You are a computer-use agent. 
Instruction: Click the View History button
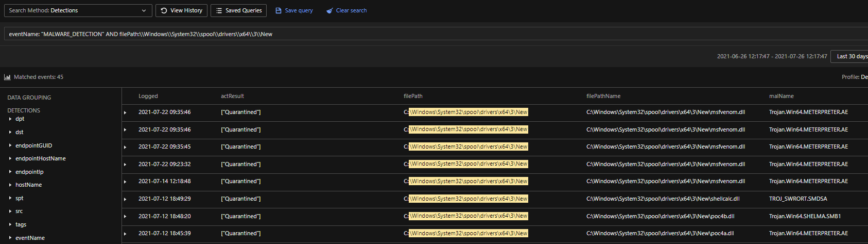181,10
